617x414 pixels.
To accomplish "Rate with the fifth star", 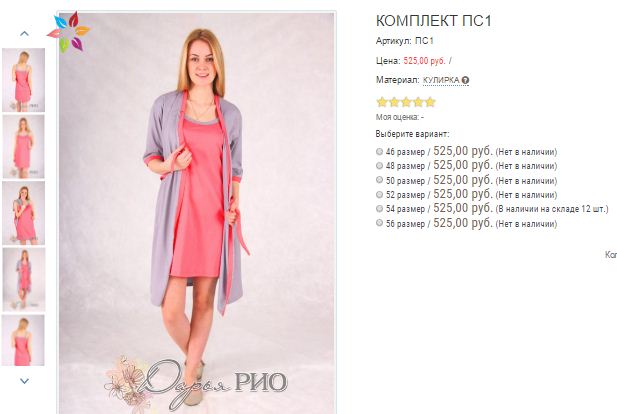I will (x=430, y=102).
